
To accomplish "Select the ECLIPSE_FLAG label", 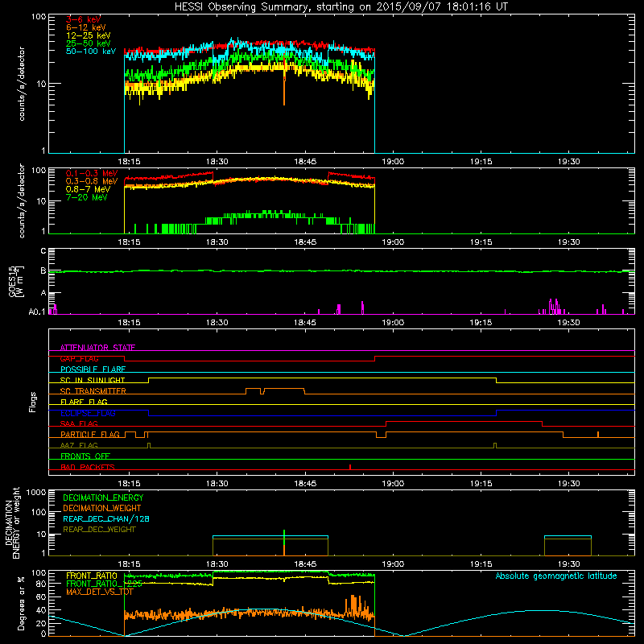I will point(88,413).
